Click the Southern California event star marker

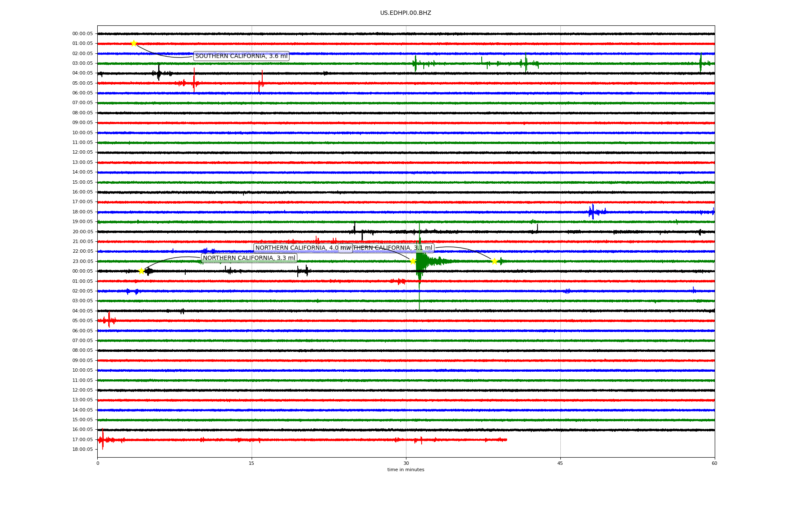coord(134,43)
